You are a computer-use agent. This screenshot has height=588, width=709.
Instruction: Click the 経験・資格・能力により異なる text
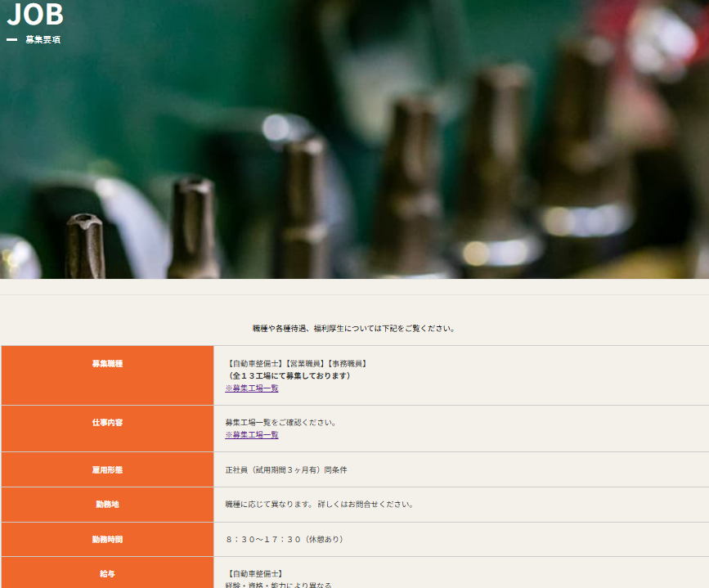278,584
